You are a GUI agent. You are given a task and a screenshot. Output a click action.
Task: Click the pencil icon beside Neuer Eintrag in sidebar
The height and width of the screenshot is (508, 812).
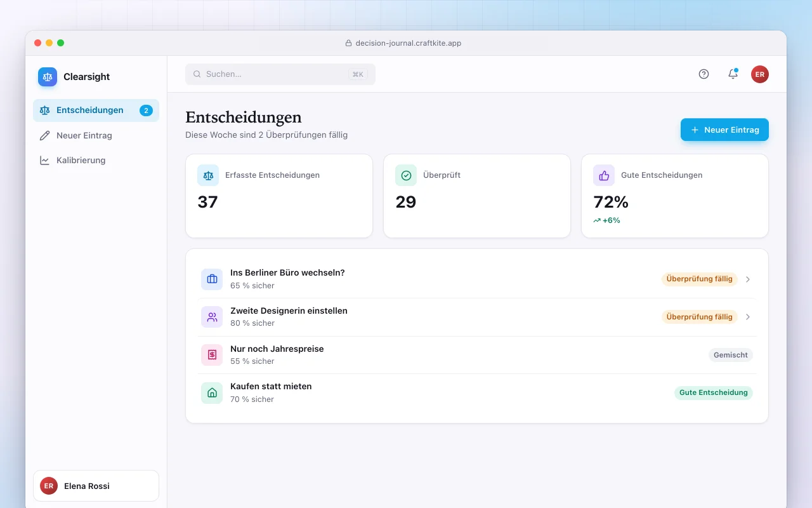44,135
